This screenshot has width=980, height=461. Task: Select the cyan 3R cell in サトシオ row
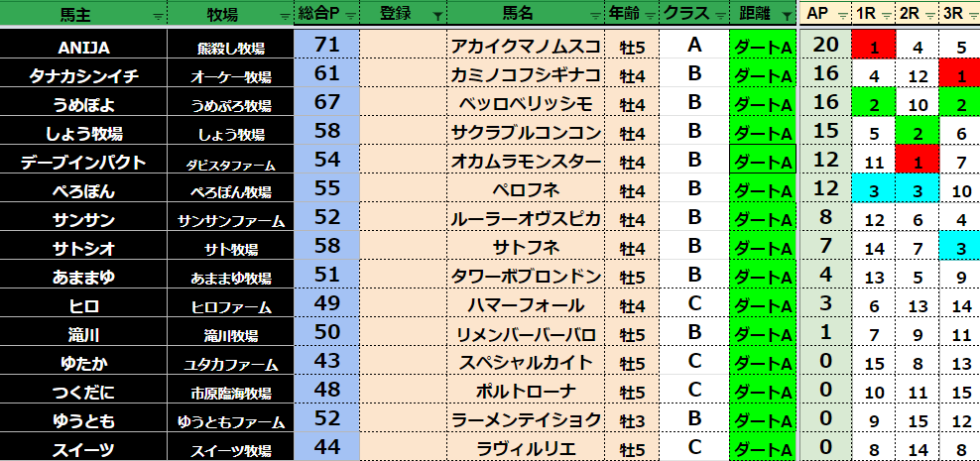click(959, 247)
